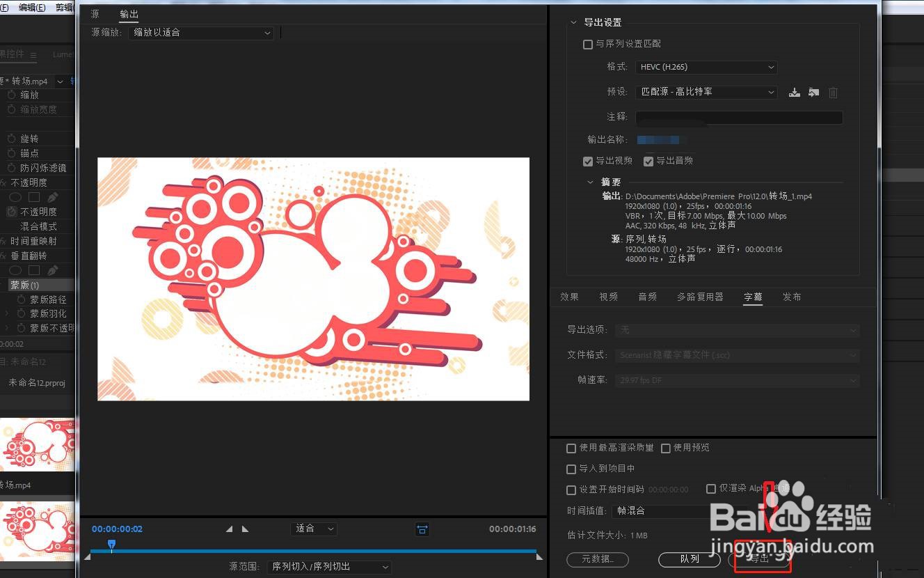Click the 注释 comment input field

(x=739, y=118)
